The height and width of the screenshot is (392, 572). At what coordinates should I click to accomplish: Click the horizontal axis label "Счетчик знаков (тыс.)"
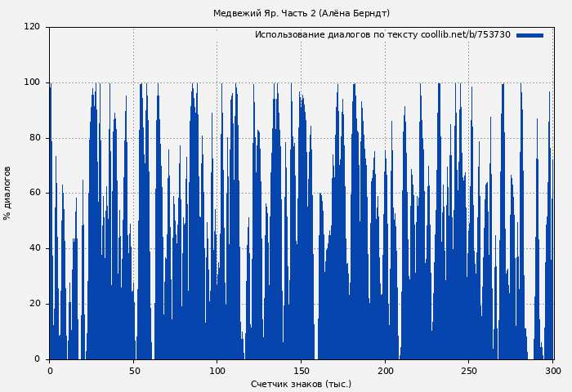pos(301,384)
